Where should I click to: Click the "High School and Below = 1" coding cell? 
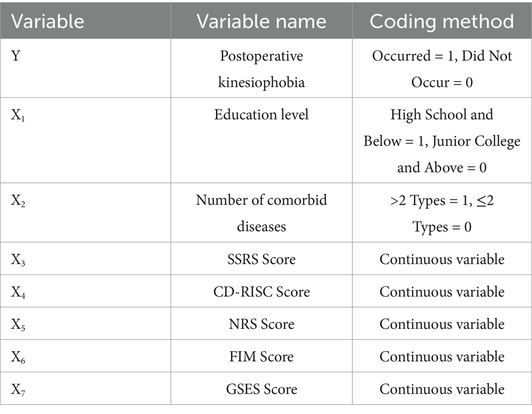441,141
